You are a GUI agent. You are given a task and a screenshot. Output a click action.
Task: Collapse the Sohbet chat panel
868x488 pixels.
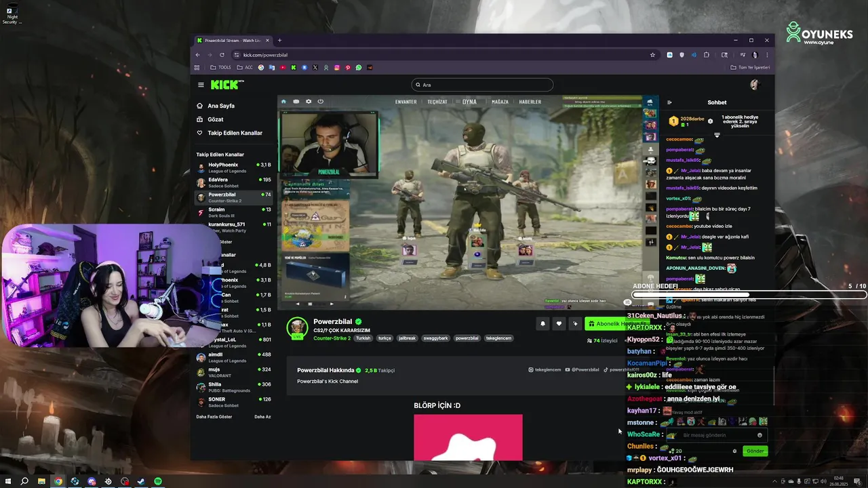coord(669,103)
